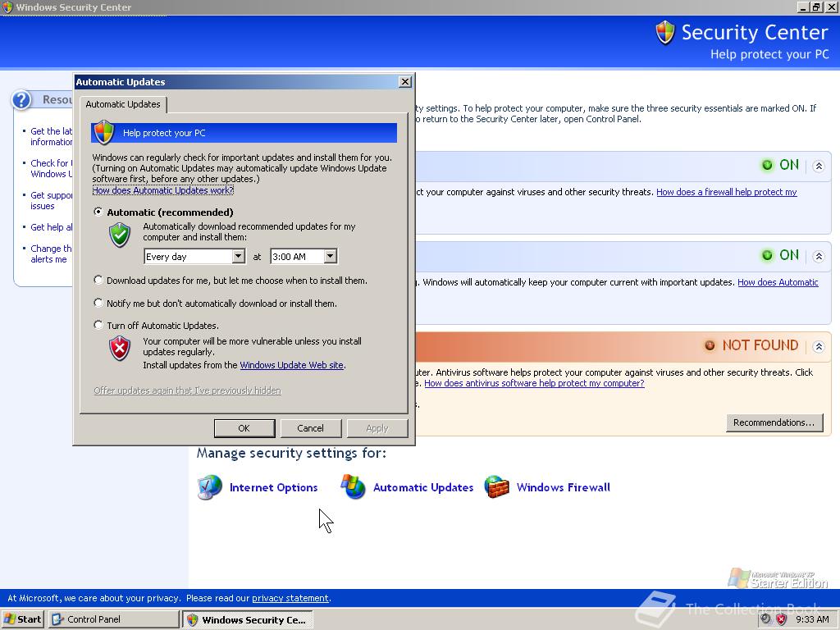Open firewall help protect link
The width and height of the screenshot is (840, 630).
coord(727,192)
